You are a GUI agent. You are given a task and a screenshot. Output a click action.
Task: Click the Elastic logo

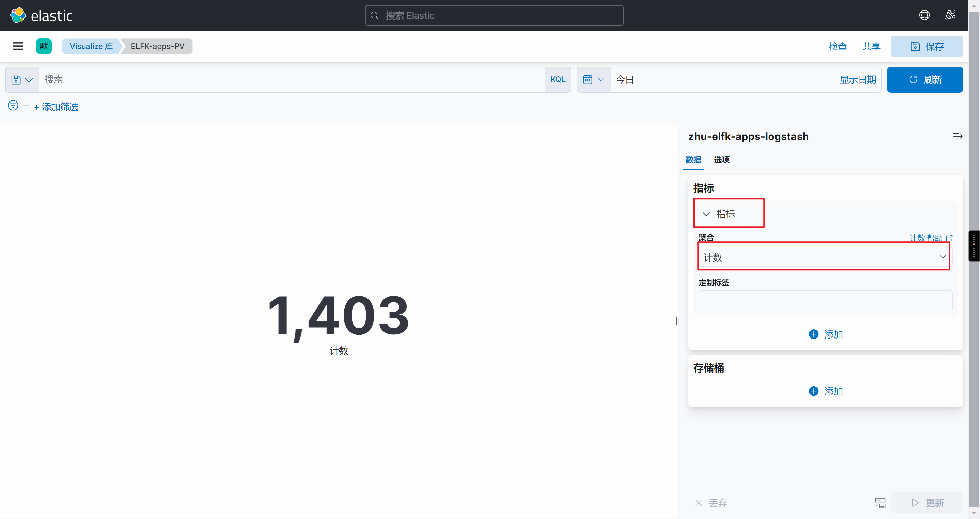(41, 16)
